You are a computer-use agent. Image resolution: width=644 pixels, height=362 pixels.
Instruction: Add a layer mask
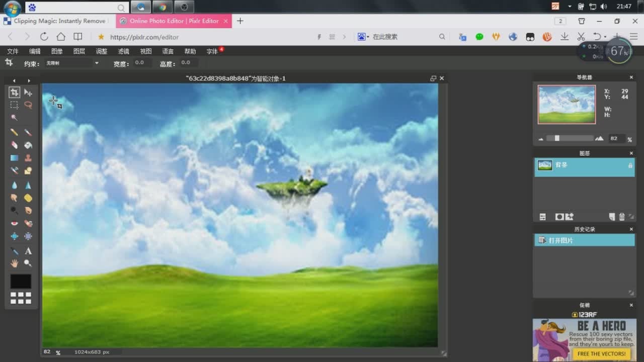point(559,217)
